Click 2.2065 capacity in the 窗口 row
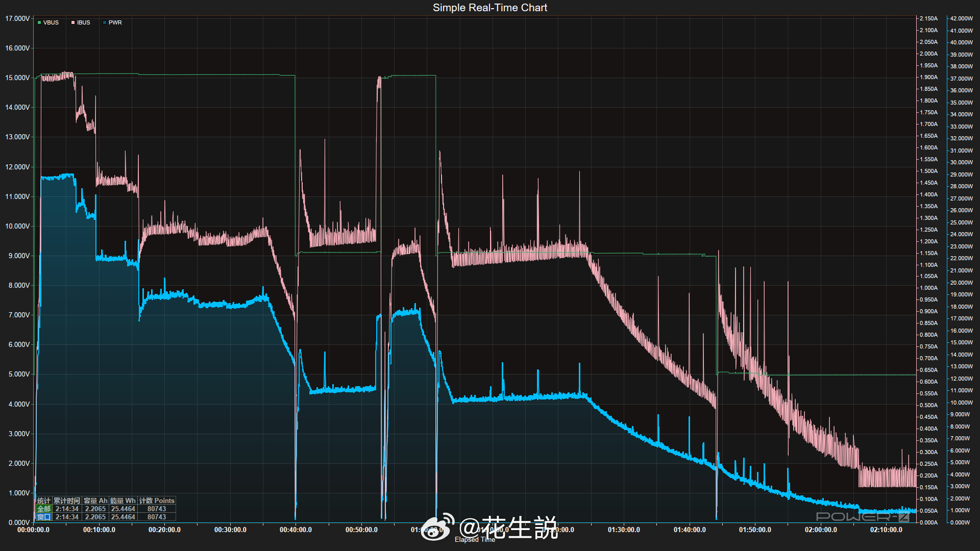The width and height of the screenshot is (980, 551). point(95,517)
